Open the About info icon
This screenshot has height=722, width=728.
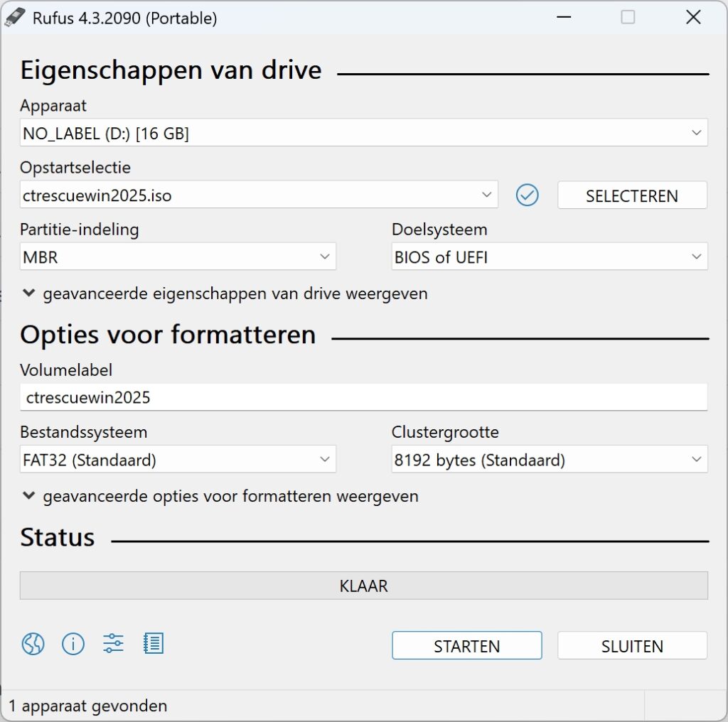[73, 644]
